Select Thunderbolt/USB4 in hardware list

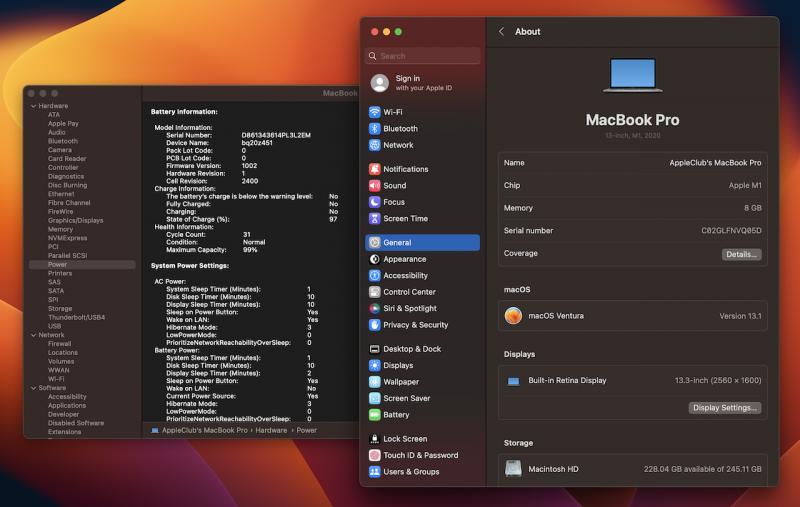click(x=76, y=317)
